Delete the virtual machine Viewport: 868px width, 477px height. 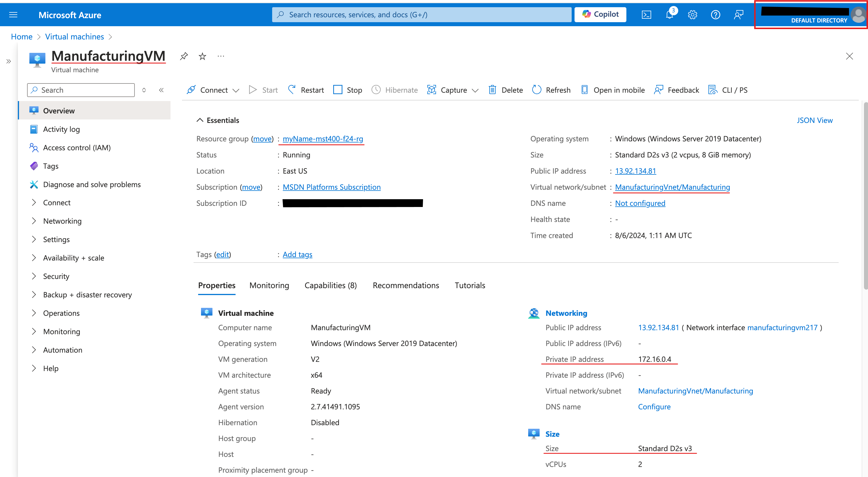pos(506,90)
